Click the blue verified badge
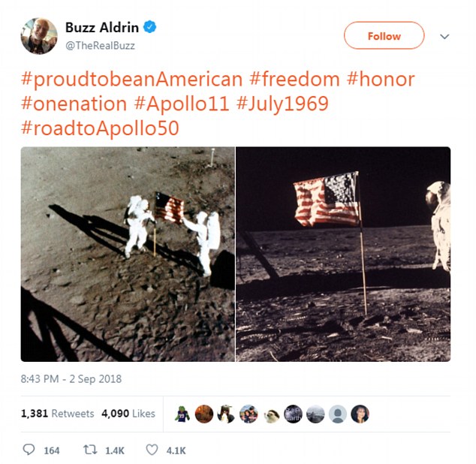The width and height of the screenshot is (476, 464). [x=149, y=27]
